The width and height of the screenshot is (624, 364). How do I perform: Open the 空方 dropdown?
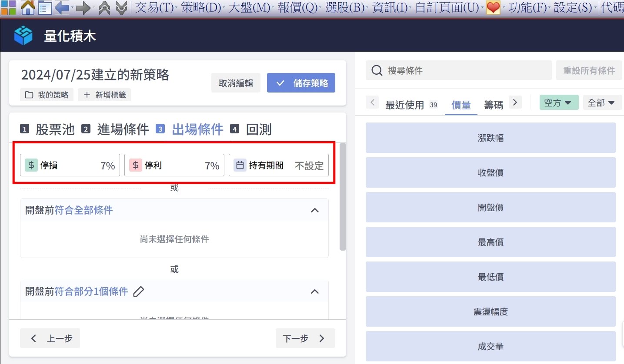(x=558, y=103)
